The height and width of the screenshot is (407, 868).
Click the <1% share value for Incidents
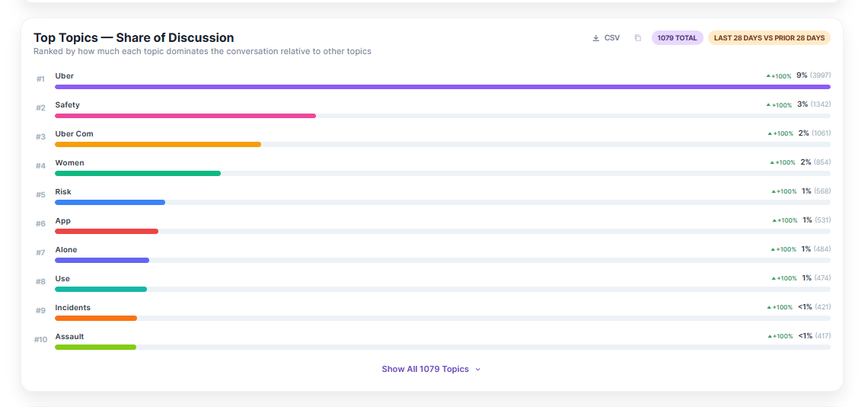[805, 306]
